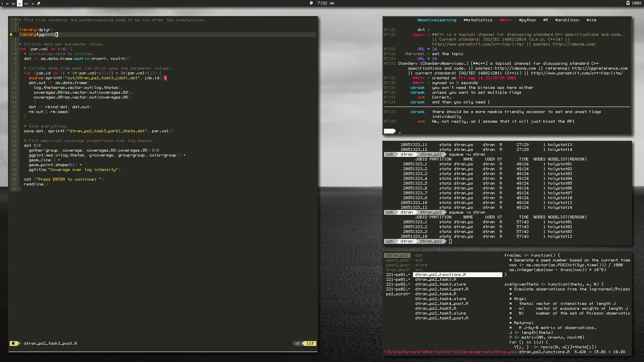Click the library(ggplot2) line in the editor
644x362 pixels.
[39, 35]
